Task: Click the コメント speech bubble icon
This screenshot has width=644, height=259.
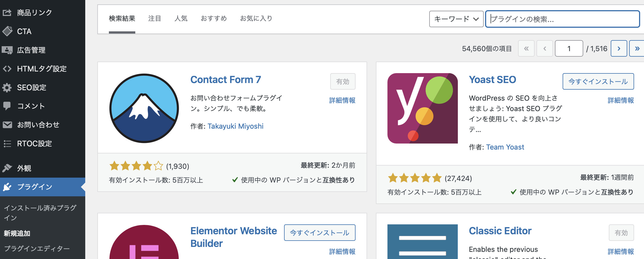Action: click(x=7, y=106)
